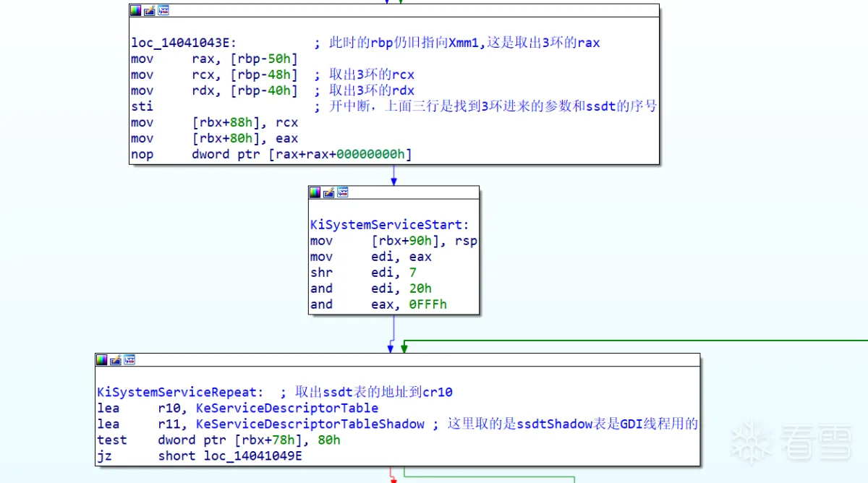Viewport: 868px width, 483px height.
Task: Click the instruction shr edi, 7
Action: (363, 273)
